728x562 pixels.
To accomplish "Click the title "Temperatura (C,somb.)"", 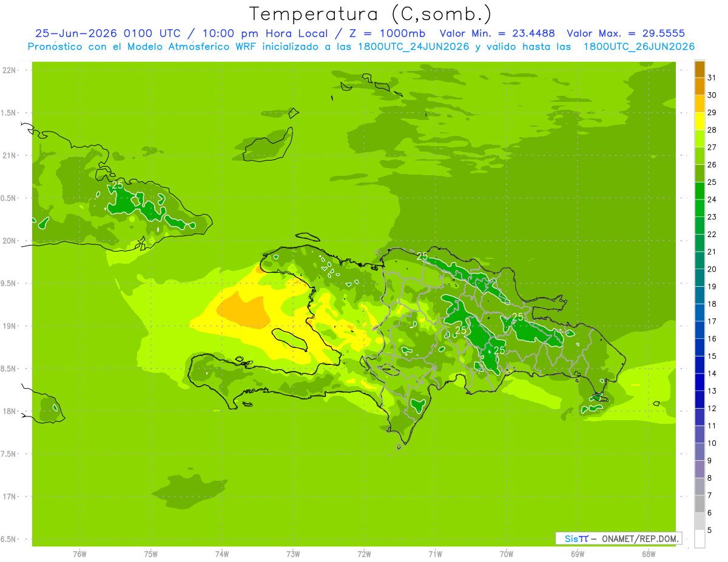I will point(371,14).
